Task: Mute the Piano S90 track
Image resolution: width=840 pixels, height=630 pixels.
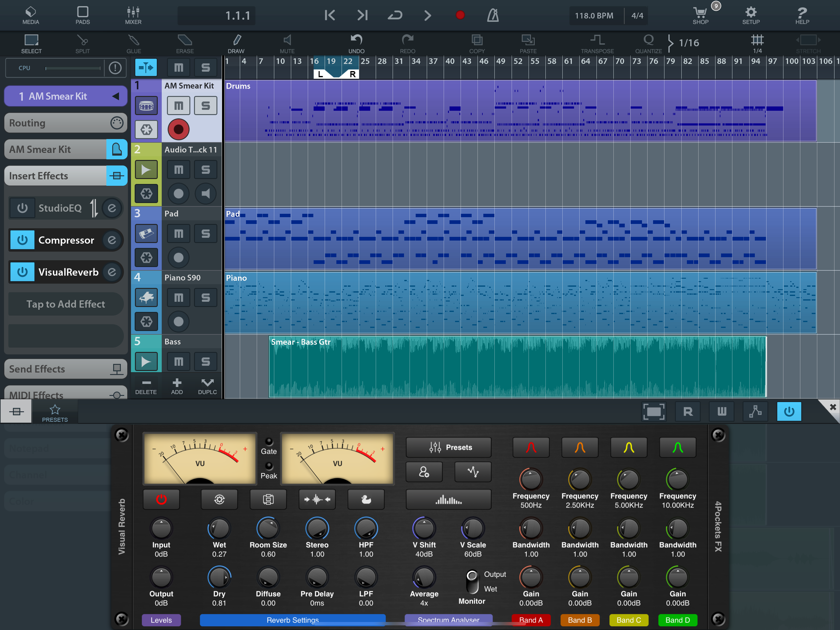Action: [178, 297]
